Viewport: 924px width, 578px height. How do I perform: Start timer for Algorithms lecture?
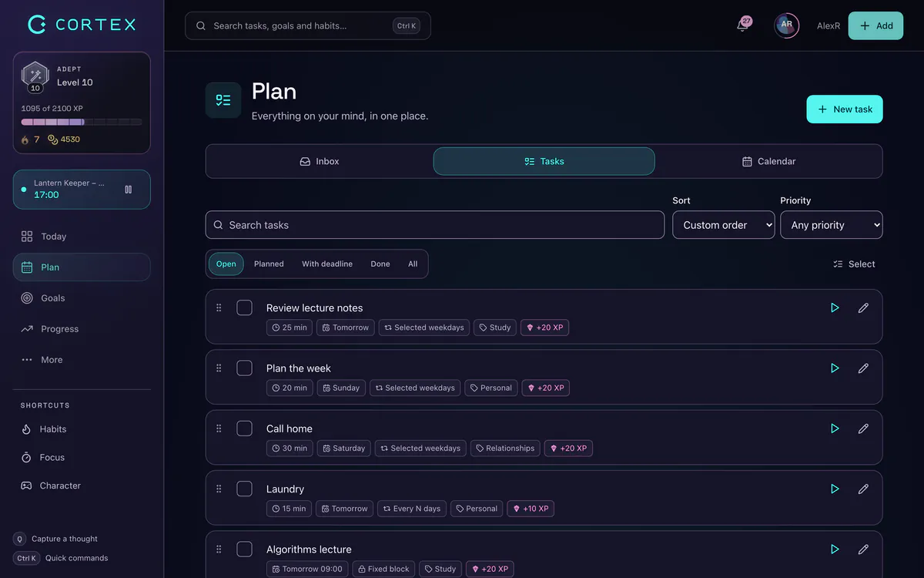click(835, 549)
